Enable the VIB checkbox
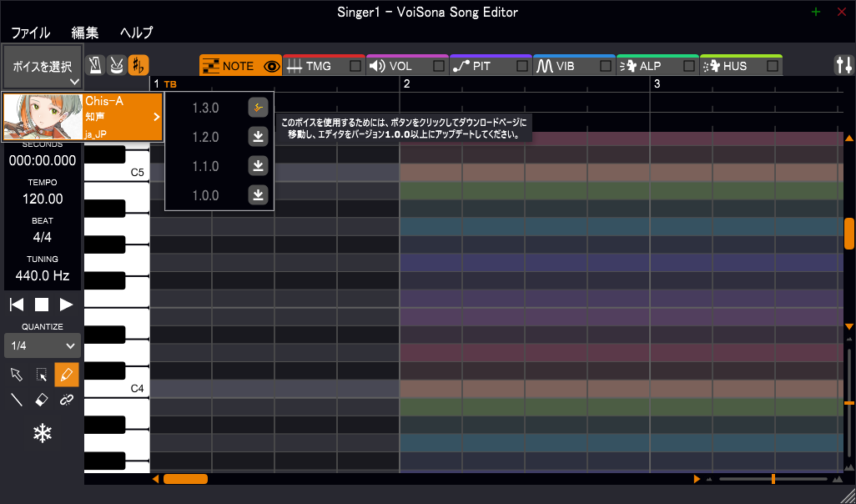856x504 pixels. click(x=606, y=66)
